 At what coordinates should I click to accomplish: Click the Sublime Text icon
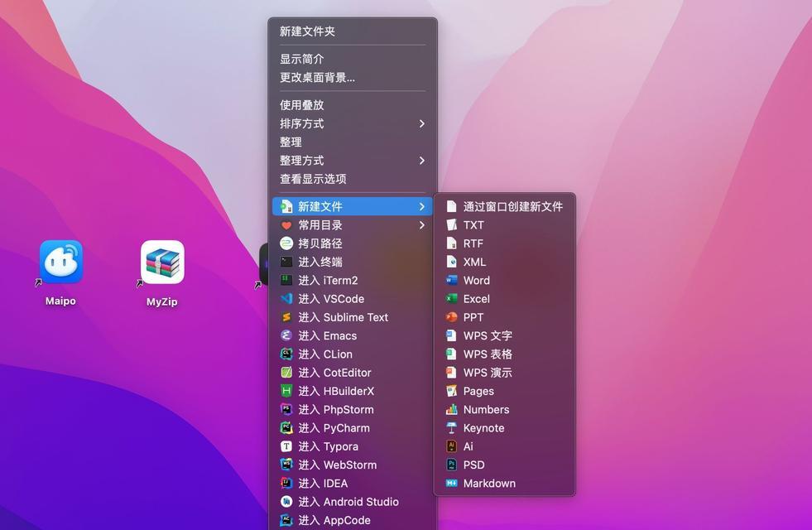286,317
